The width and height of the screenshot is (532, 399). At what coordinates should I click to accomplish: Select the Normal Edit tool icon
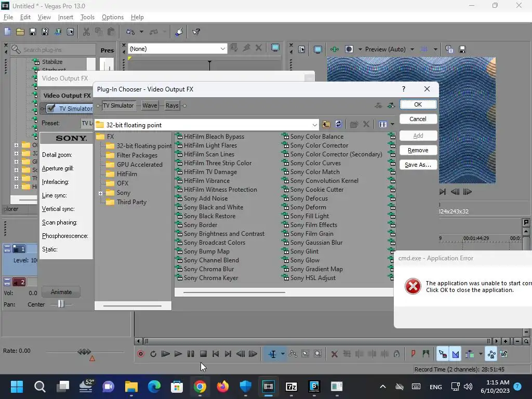click(x=272, y=354)
